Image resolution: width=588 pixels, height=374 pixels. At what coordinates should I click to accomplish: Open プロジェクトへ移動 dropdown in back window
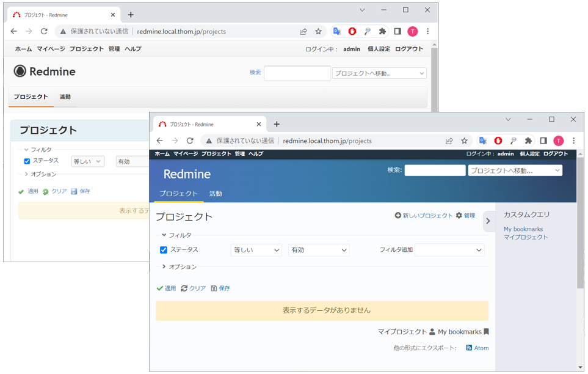tap(379, 73)
